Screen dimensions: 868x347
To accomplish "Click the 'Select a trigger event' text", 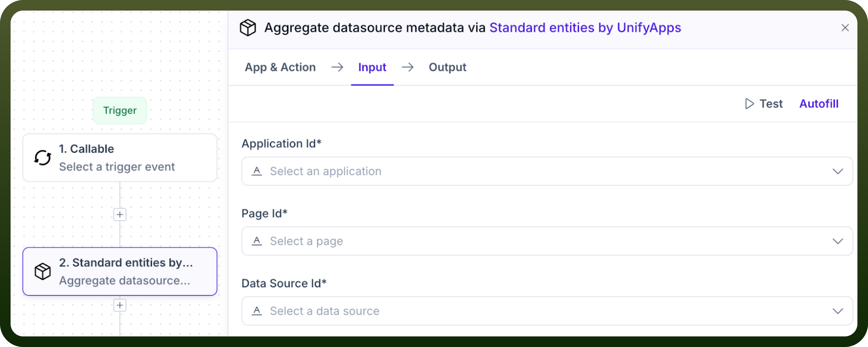I will [x=117, y=167].
